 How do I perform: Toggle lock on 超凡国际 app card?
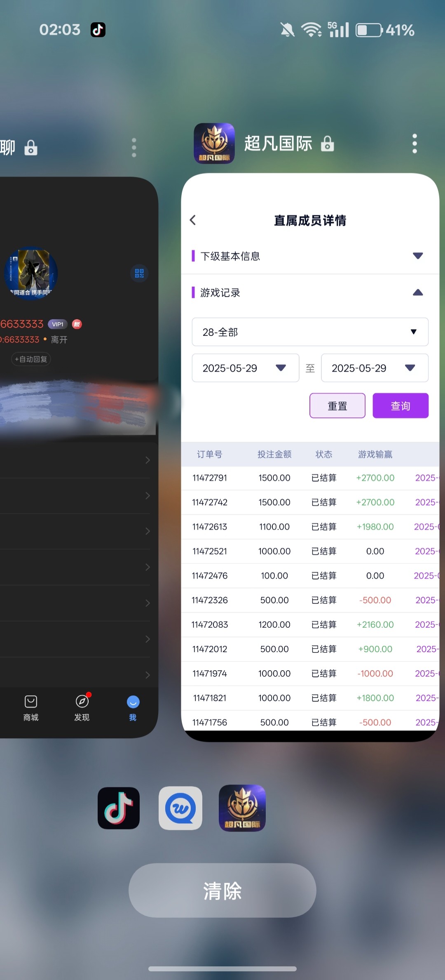coord(328,144)
